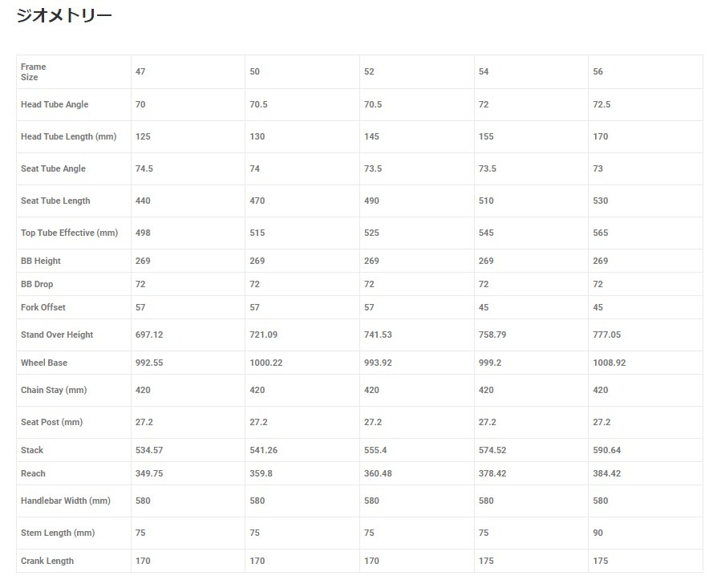The image size is (721, 588).
Task: Select the Stand Over Height value 697.12
Action: [x=150, y=335]
